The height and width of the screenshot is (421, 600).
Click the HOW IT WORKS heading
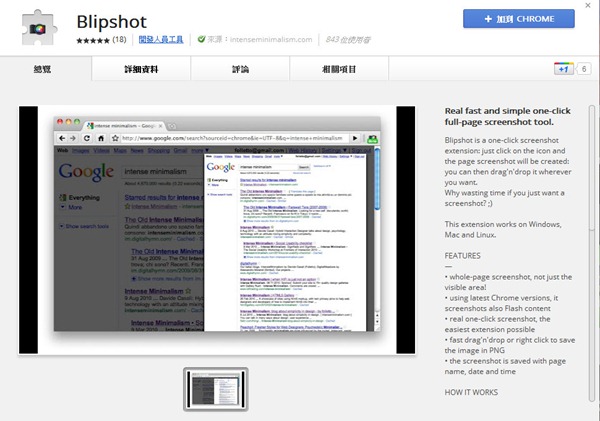(x=471, y=392)
